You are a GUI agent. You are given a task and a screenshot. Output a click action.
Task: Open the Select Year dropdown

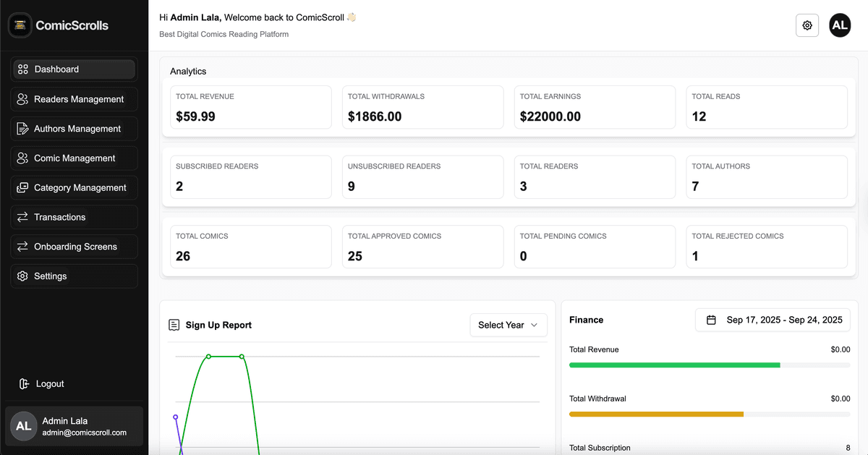(509, 325)
